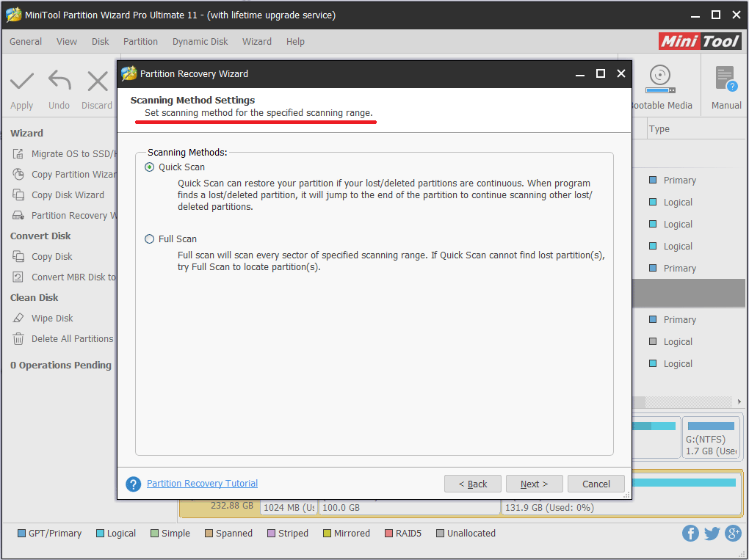Open the General menu
This screenshot has height=560, width=749.
pos(26,42)
